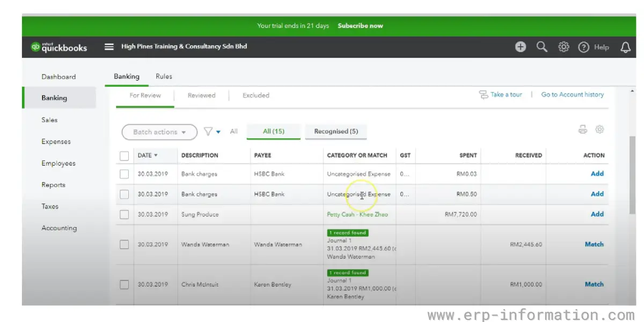Click the SPENT column header
Screen dimensions: 644x322
coord(468,155)
